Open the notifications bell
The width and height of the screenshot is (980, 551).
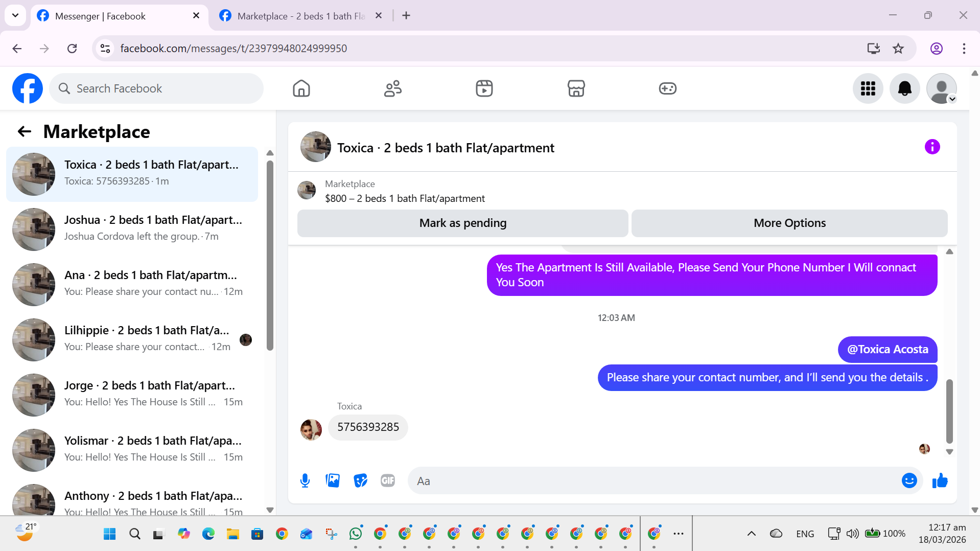tap(905, 88)
